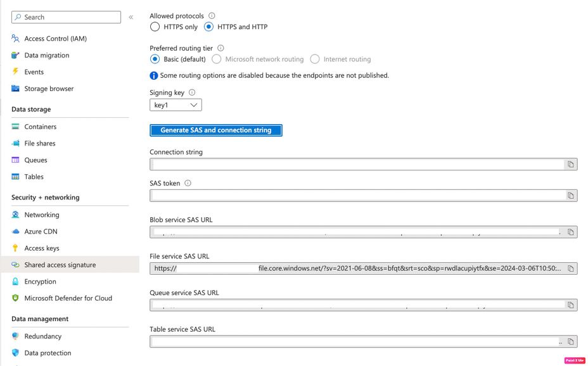Select the HTTPS only radio option
The width and height of the screenshot is (588, 366).
click(155, 27)
